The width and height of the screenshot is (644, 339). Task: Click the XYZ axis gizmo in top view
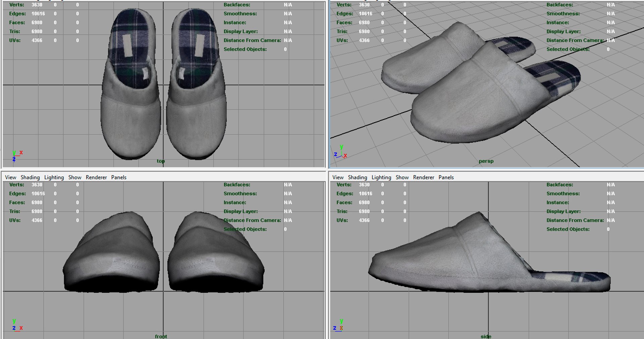click(x=17, y=156)
